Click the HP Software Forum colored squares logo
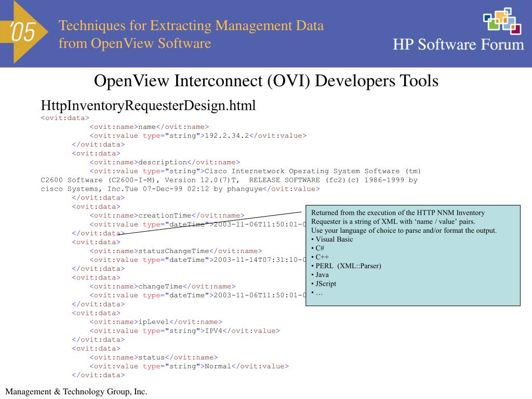Viewport: 532px width, 399px height. [x=502, y=21]
